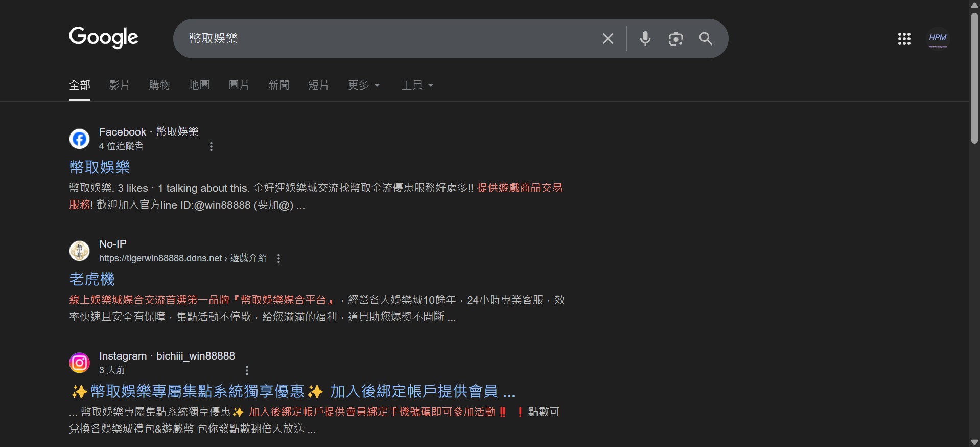Select the 新聞 tab
980x447 pixels.
click(278, 85)
